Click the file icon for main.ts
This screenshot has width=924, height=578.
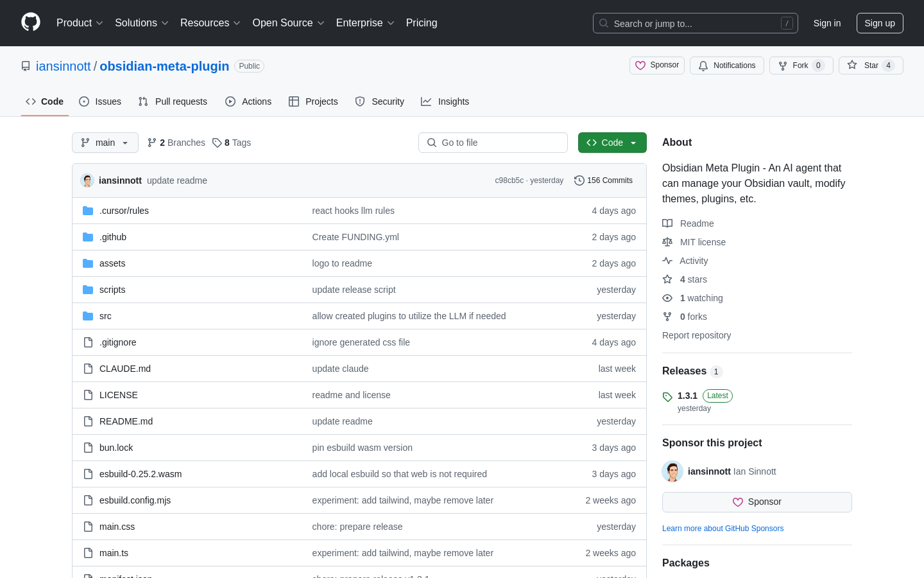[x=88, y=553]
